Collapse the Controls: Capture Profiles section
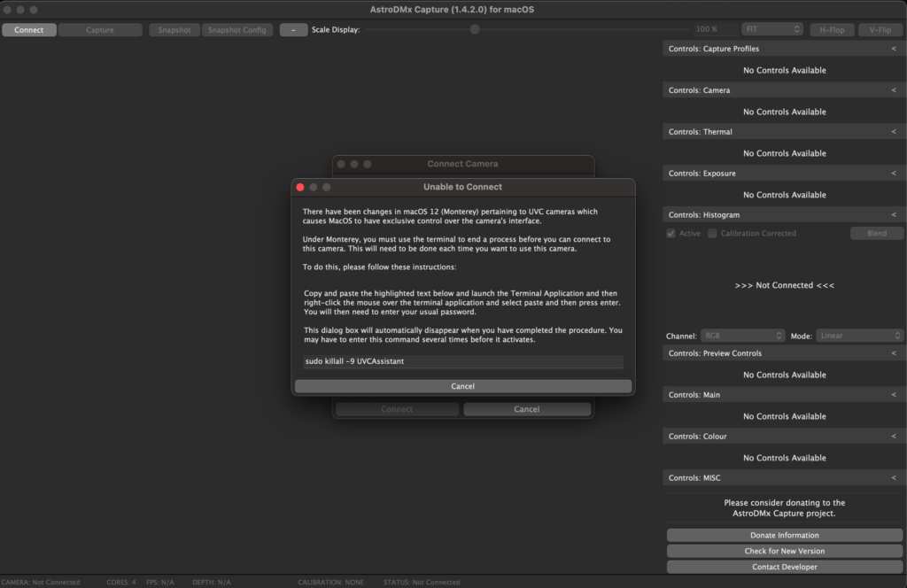The image size is (907, 588). click(894, 49)
